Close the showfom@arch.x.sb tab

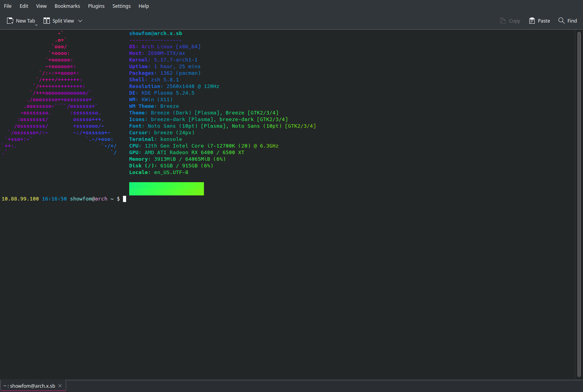point(60,386)
